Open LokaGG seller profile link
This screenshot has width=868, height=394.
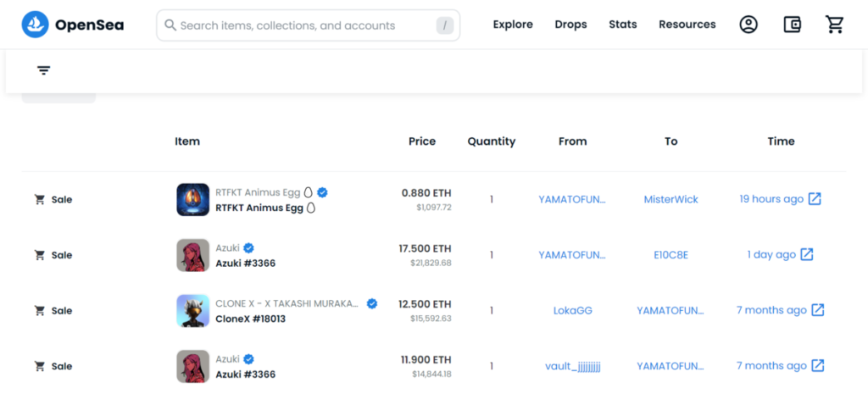point(572,310)
